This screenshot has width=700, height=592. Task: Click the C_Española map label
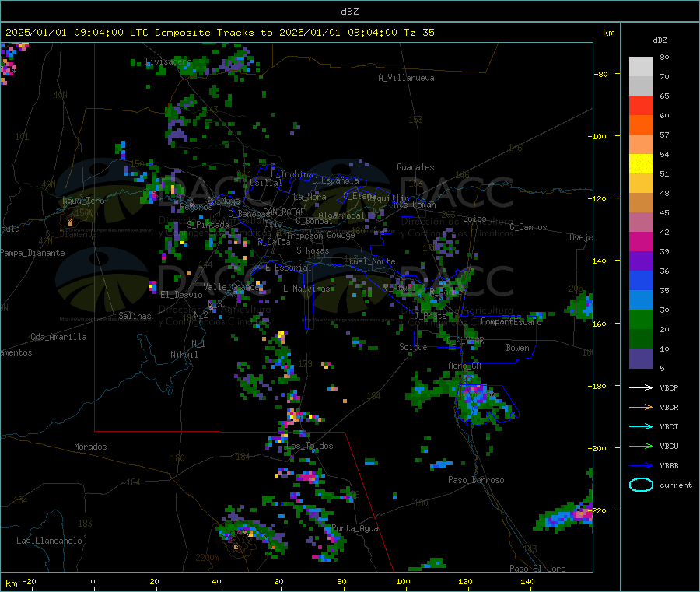click(x=335, y=180)
